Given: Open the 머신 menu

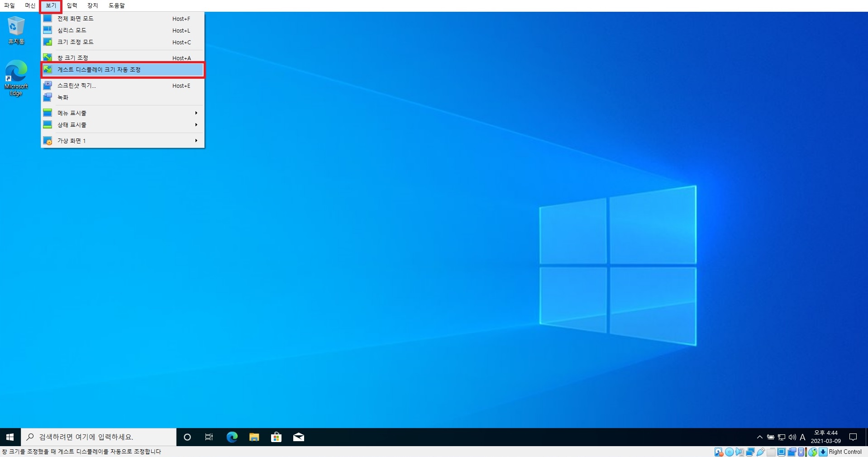Looking at the screenshot, I should pos(30,5).
